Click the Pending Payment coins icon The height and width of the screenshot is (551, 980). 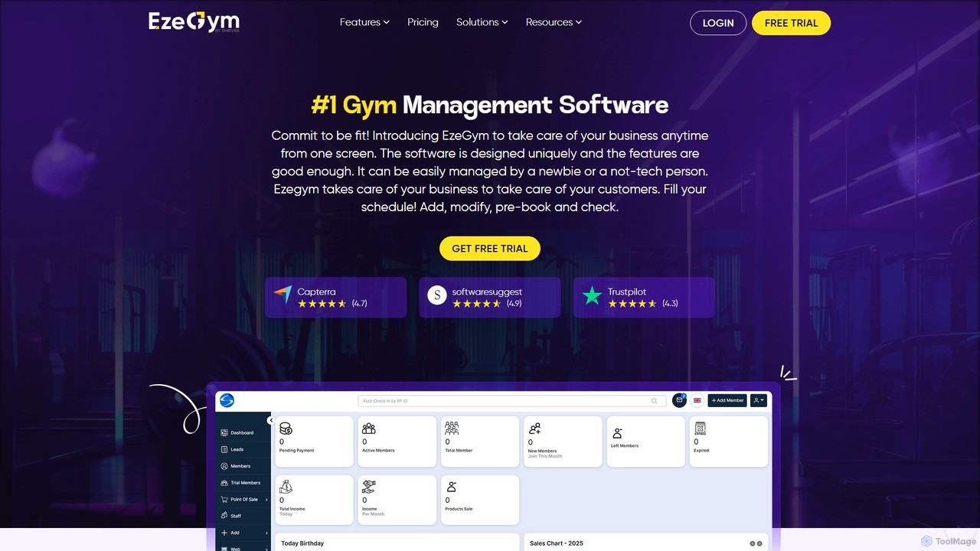[286, 429]
